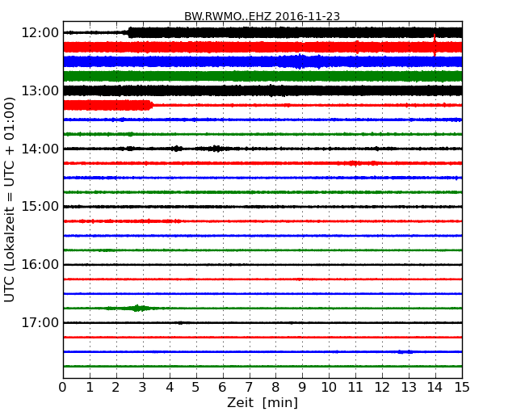The width and height of the screenshot is (525, 420).
Task: Click x-axis tick label 4
Action: pyautogui.click(x=170, y=387)
